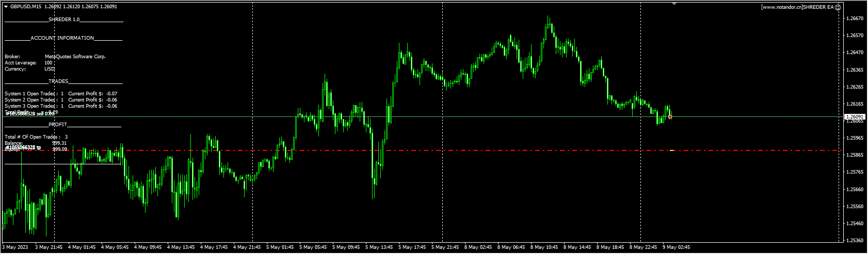
Task: Click the System 3 current profit -0.06
Action: (x=111, y=106)
